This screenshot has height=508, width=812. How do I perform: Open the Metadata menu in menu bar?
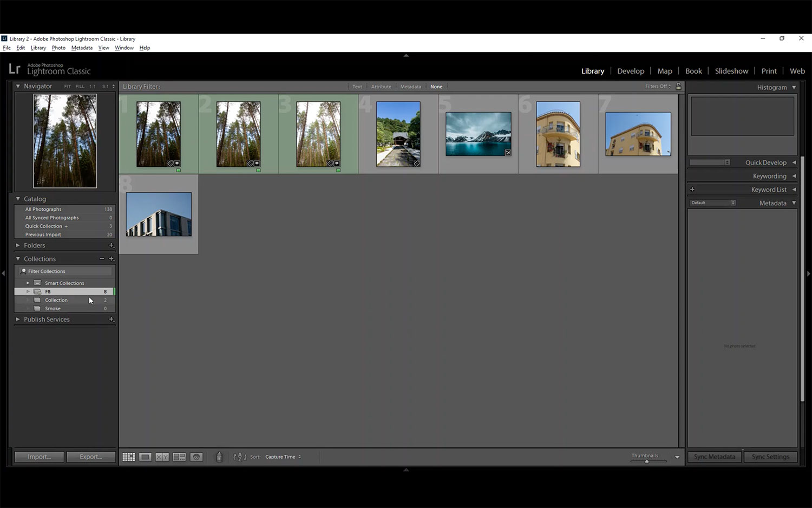[x=82, y=48]
